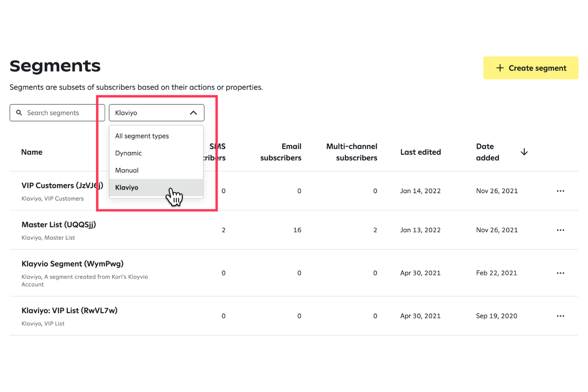Click the Create segment button
This screenshot has height=392, width=588.
tap(530, 68)
